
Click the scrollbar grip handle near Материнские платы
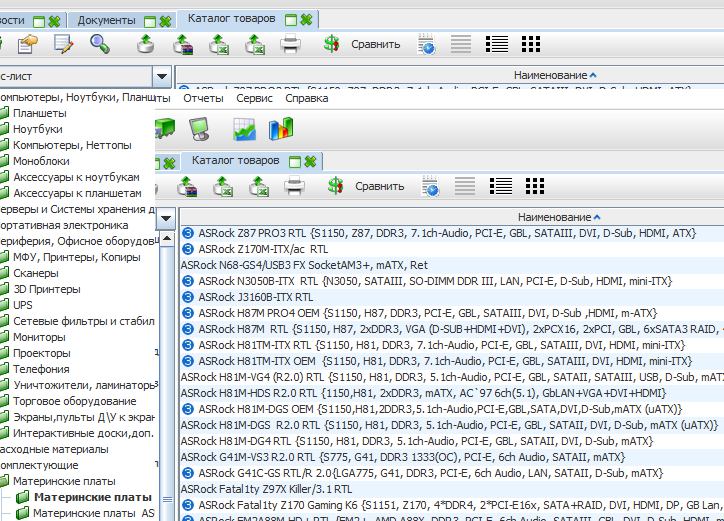(167, 499)
